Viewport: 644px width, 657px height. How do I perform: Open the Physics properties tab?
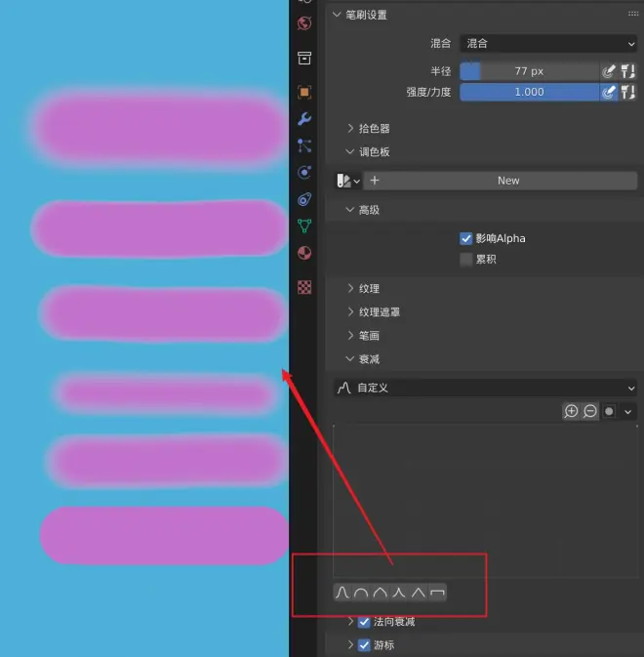pyautogui.click(x=304, y=172)
